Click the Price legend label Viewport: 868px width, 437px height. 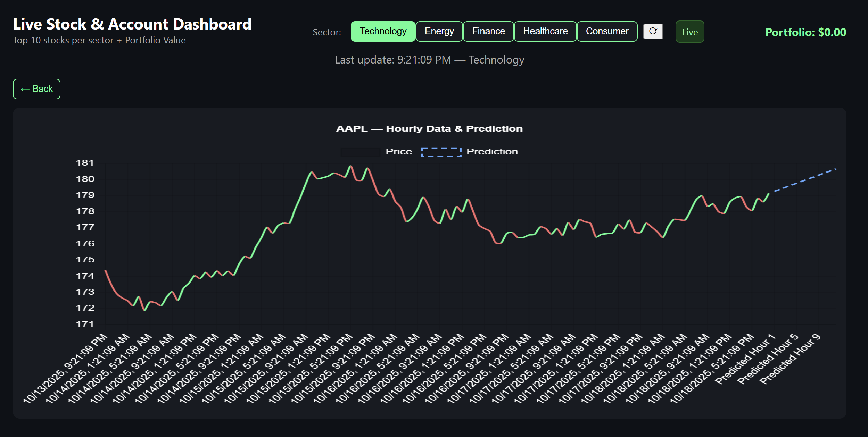(398, 152)
